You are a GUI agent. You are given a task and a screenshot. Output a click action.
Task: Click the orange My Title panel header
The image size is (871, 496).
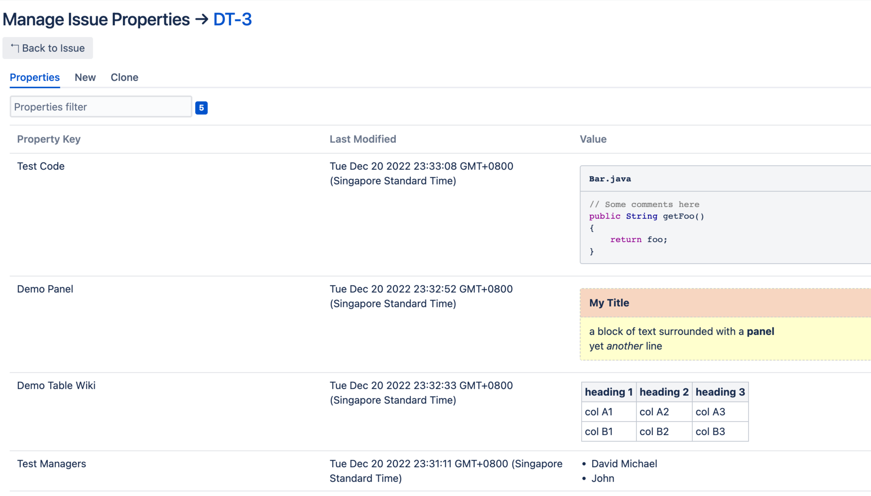tap(724, 303)
